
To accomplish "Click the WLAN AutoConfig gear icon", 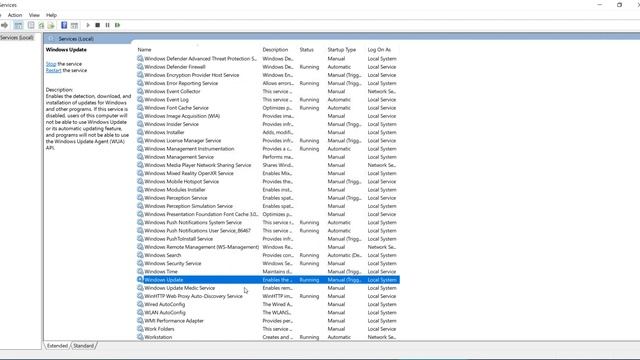I will pos(140,313).
